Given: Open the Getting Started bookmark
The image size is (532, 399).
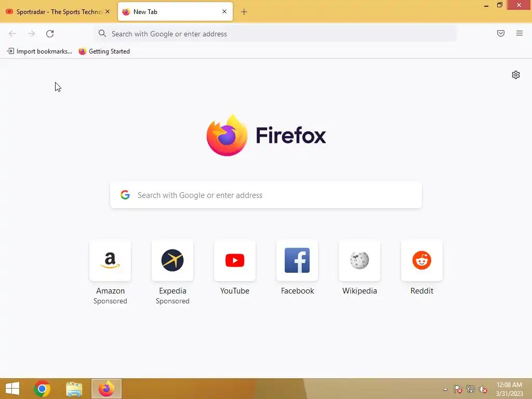Looking at the screenshot, I should tap(104, 51).
